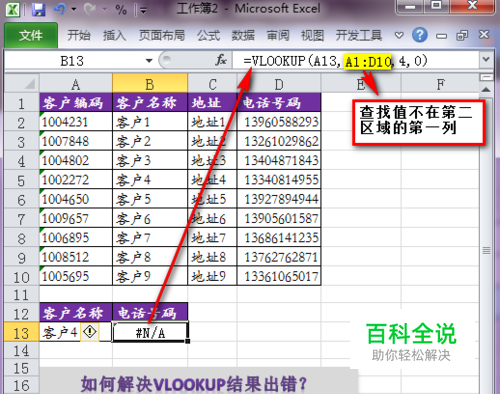Select cell with 客户1
500x394 pixels.
pos(150,122)
